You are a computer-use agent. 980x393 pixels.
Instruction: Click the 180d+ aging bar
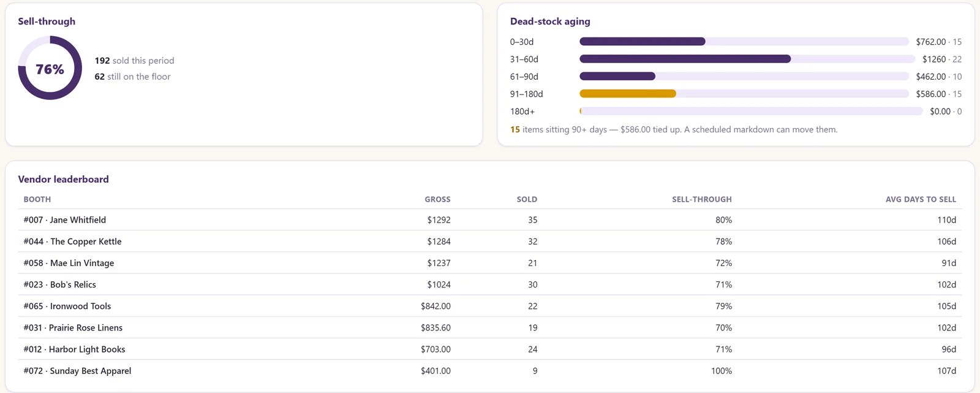(751, 111)
